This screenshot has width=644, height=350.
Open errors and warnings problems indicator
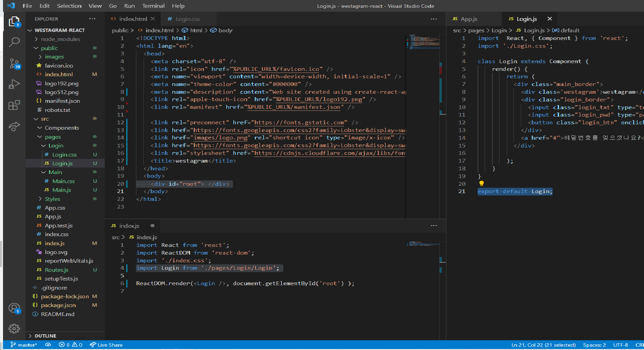[70, 345]
